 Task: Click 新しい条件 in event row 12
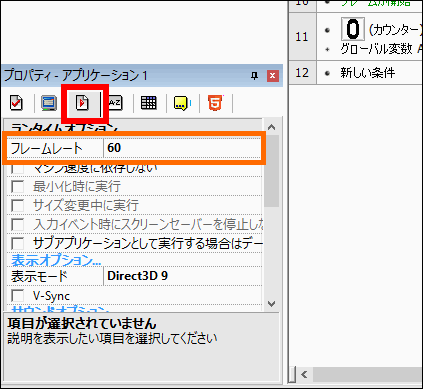click(368, 73)
